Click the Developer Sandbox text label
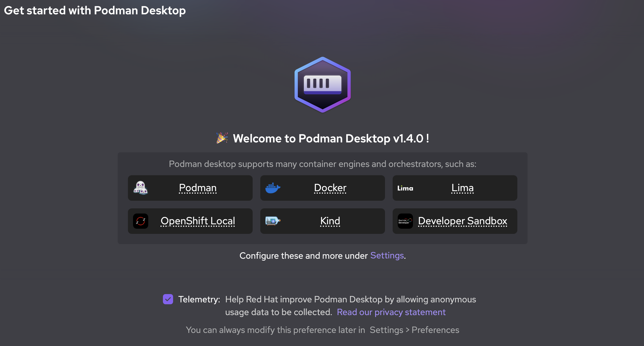 tap(462, 221)
